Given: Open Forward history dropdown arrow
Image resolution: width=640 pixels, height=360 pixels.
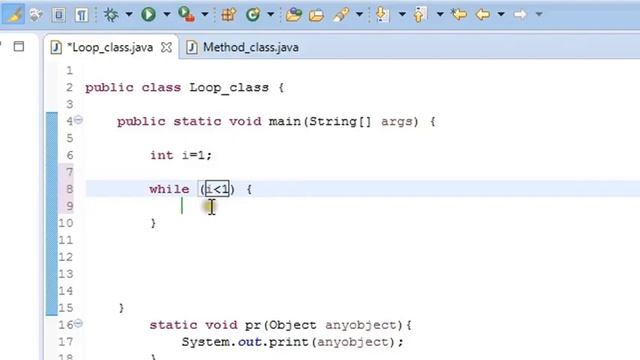Looking at the screenshot, I should [x=539, y=15].
